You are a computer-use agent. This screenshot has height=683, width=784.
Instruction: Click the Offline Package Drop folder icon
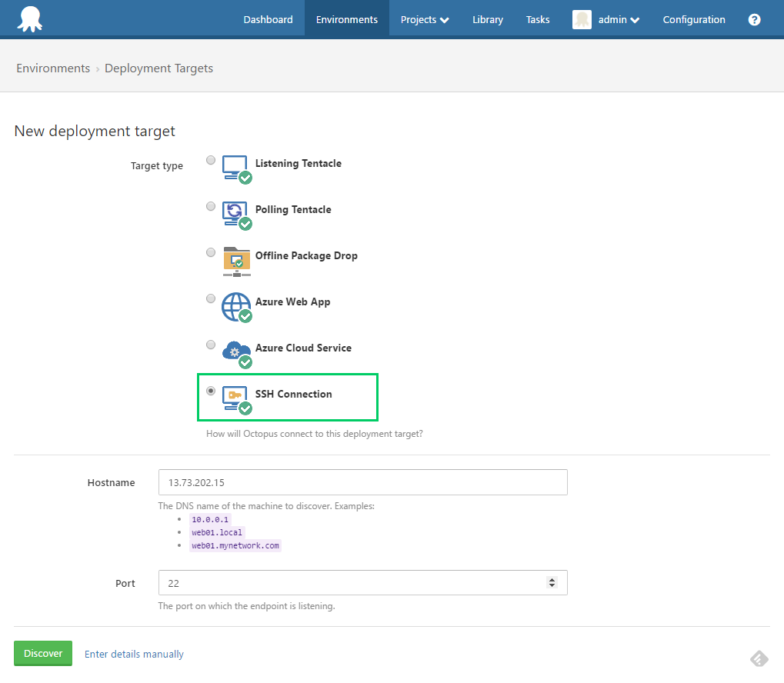coord(235,260)
